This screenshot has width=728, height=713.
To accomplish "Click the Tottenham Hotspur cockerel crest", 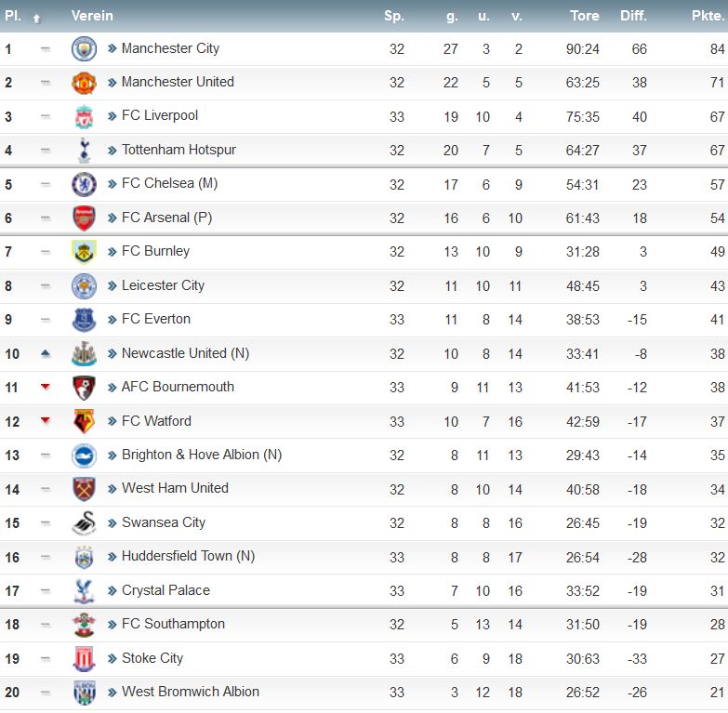I will tap(84, 151).
